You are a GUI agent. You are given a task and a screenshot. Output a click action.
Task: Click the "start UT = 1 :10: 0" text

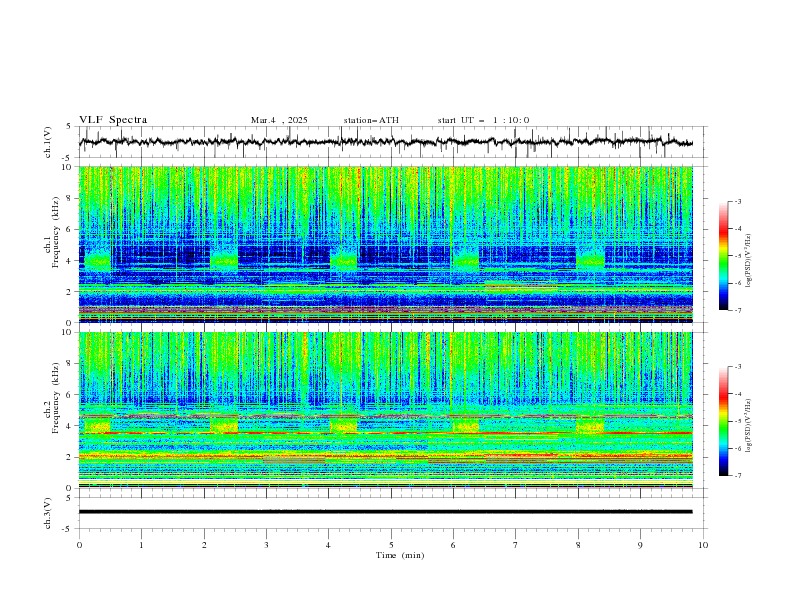[483, 120]
